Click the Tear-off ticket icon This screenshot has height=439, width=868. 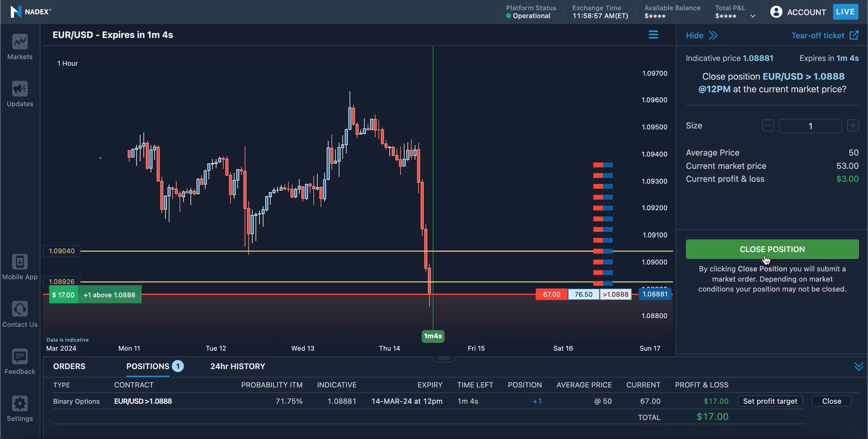click(x=854, y=35)
